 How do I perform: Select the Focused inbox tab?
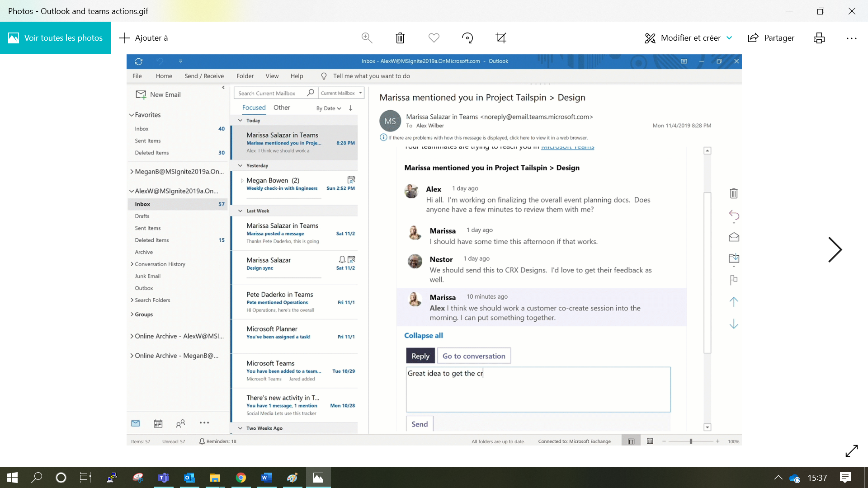(254, 108)
